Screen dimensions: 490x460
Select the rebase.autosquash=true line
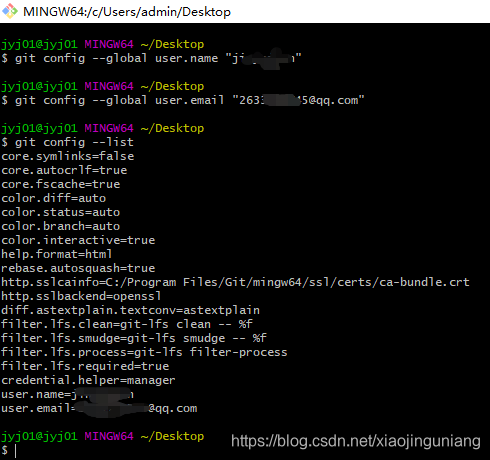click(x=78, y=268)
